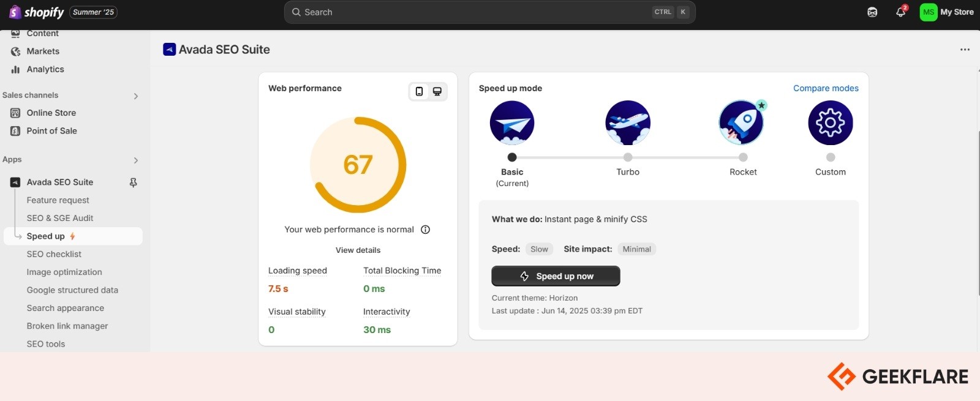
Task: Open SEO tools page
Action: 46,344
